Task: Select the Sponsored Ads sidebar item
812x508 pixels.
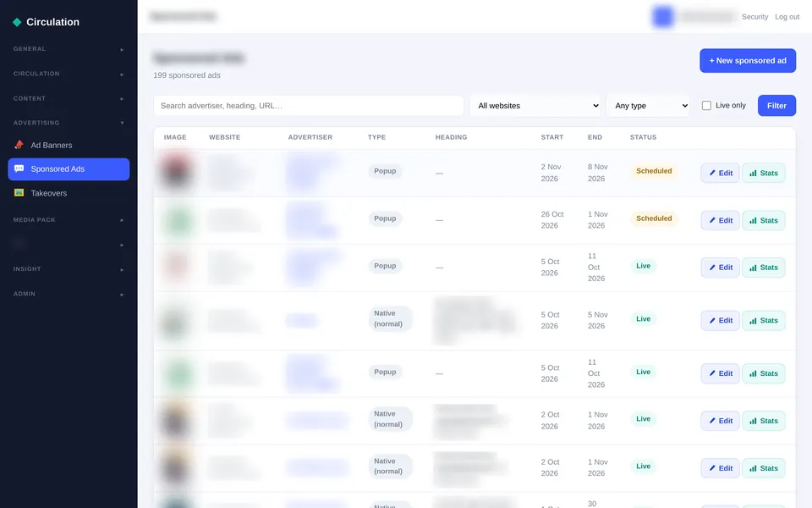Action: 69,169
